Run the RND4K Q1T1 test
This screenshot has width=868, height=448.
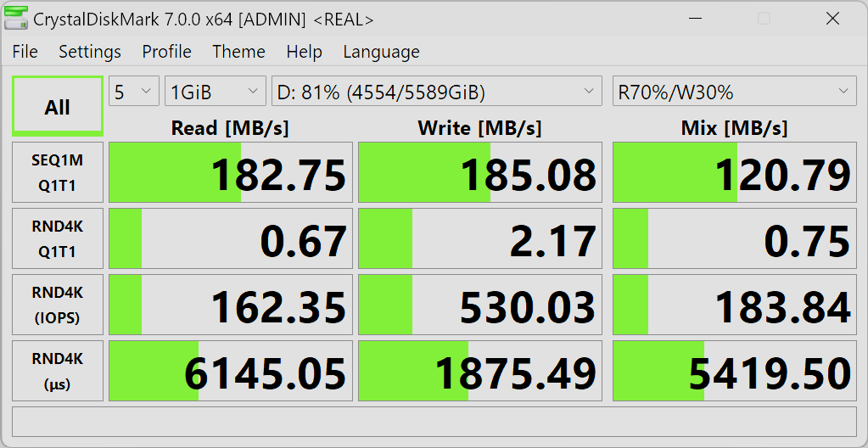click(58, 238)
